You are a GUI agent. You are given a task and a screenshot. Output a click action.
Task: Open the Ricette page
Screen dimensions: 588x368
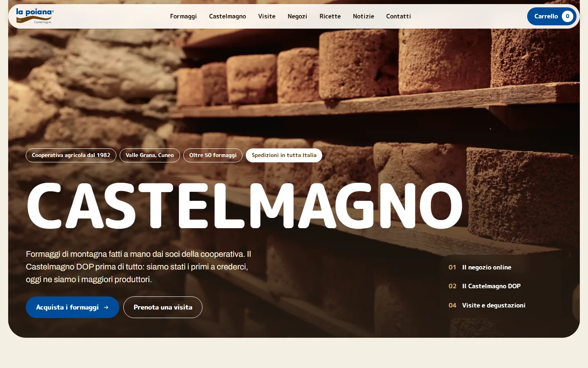pyautogui.click(x=330, y=16)
